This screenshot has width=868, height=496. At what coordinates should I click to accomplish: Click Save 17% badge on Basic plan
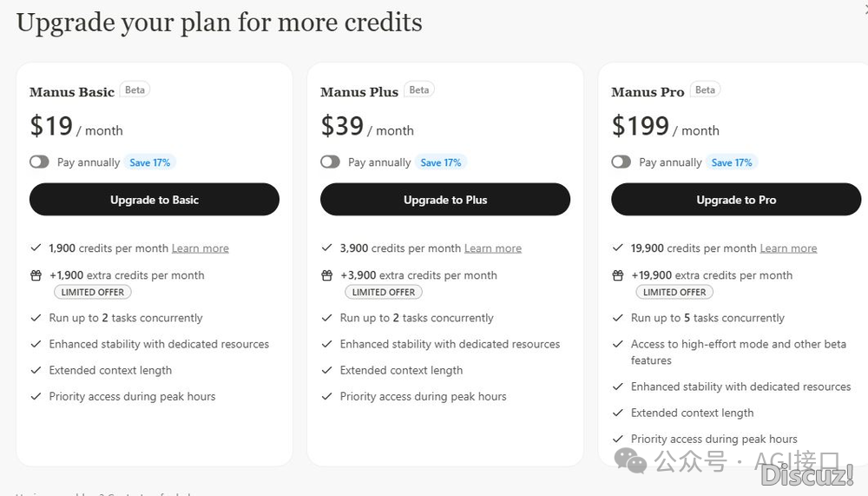click(x=150, y=162)
